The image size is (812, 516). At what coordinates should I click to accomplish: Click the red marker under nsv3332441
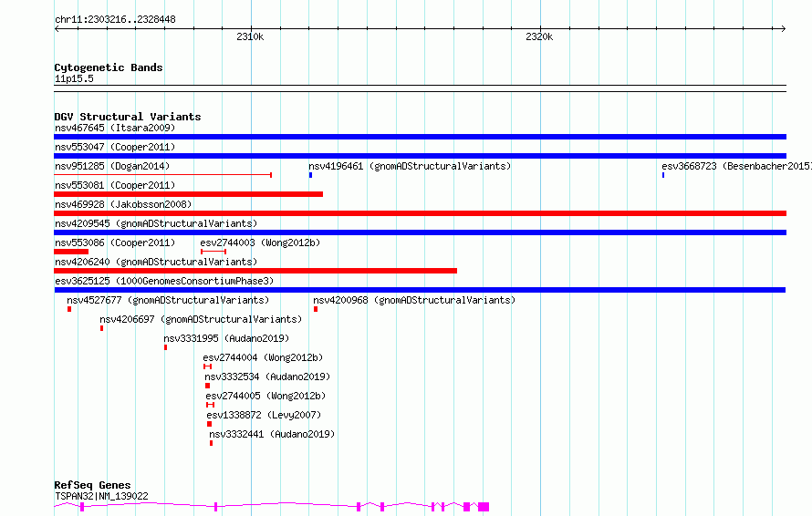pyautogui.click(x=212, y=443)
